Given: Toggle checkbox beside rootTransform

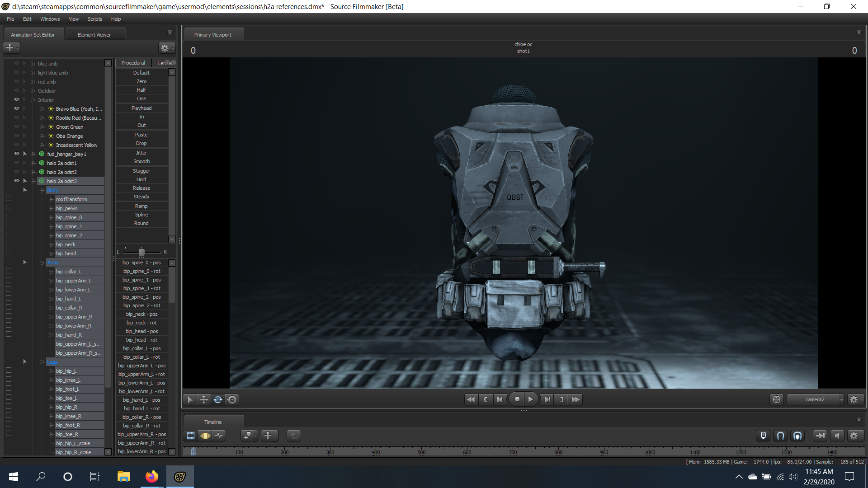Looking at the screenshot, I should 9,199.
